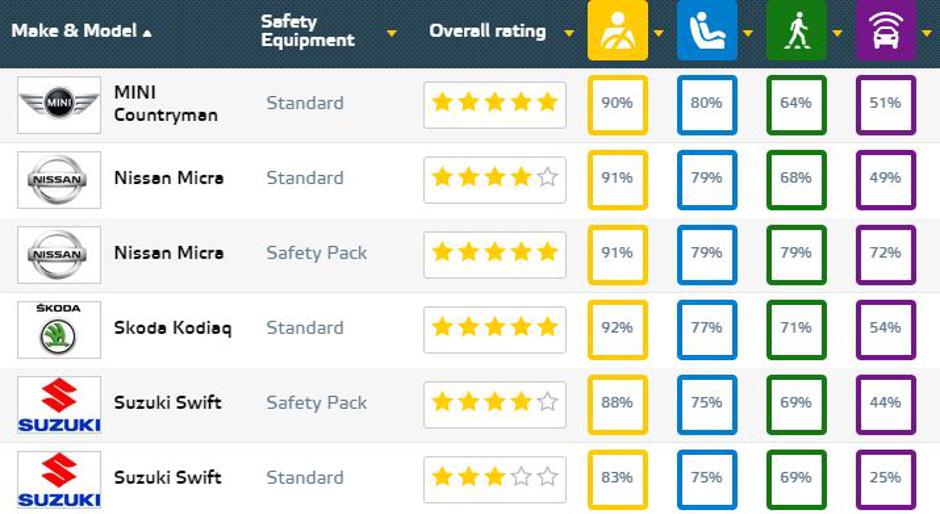This screenshot has height=514, width=940.
Task: Click the yellow adult occupant icon
Action: pyautogui.click(x=617, y=31)
